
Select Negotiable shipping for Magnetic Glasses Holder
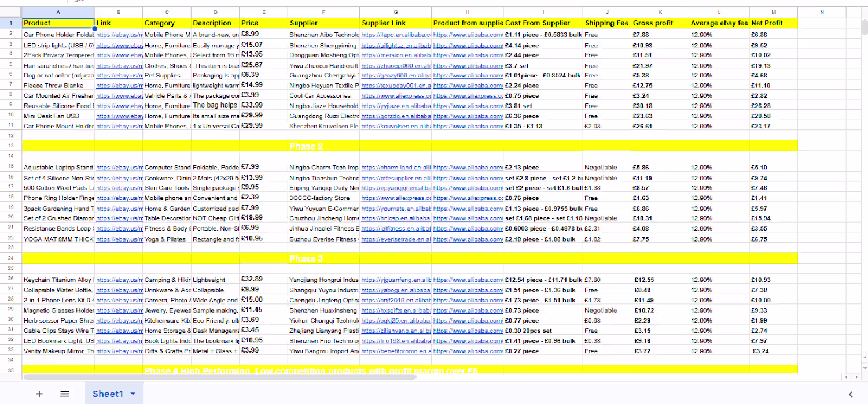pos(608,310)
